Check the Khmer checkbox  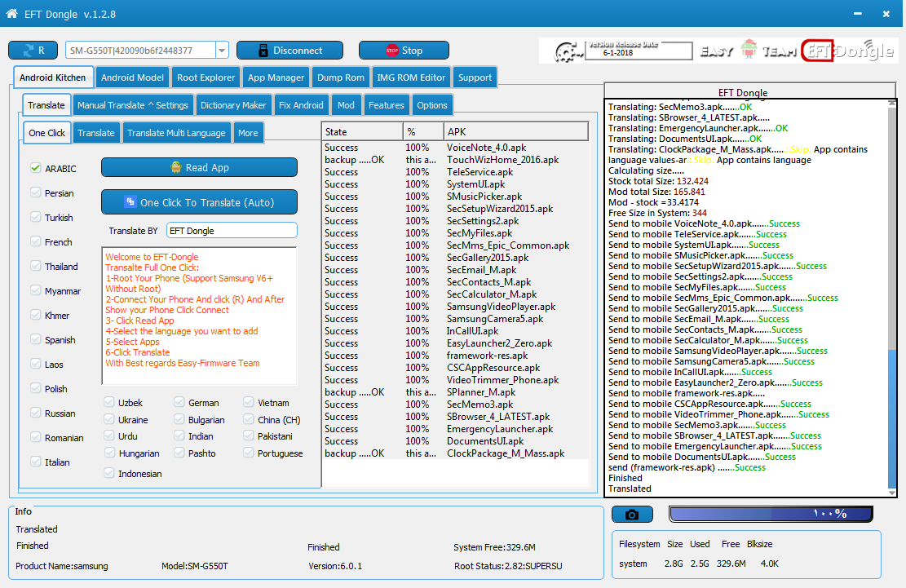point(36,315)
